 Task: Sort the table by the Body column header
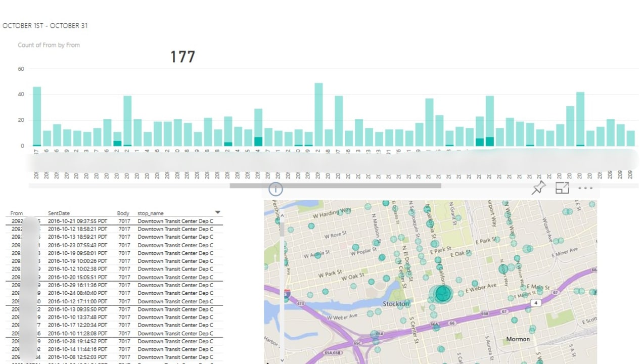coord(123,213)
